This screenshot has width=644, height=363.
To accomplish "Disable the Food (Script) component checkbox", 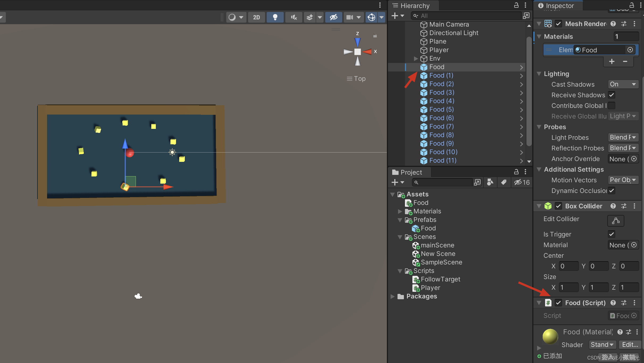I will tap(558, 303).
